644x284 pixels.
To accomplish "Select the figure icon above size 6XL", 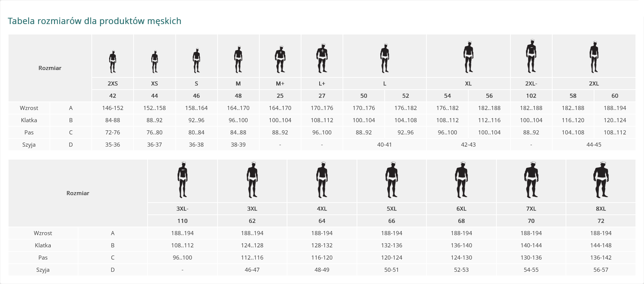I will click(x=461, y=180).
